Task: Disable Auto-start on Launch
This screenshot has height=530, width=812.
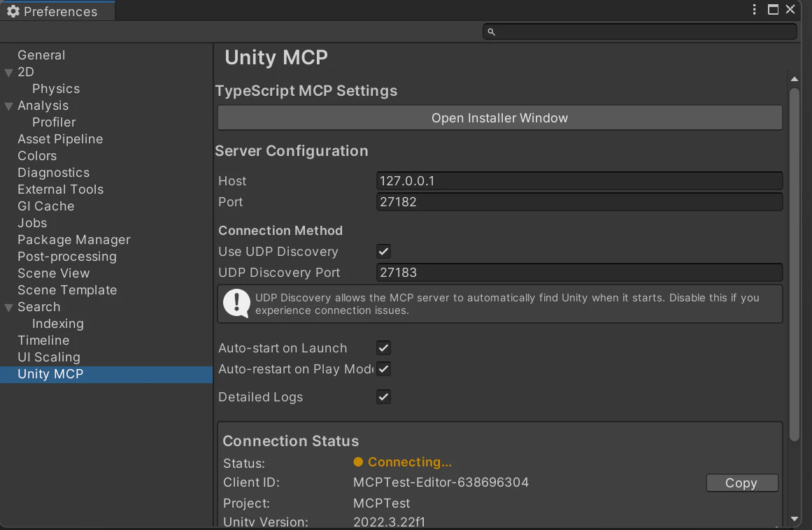Action: coord(383,348)
